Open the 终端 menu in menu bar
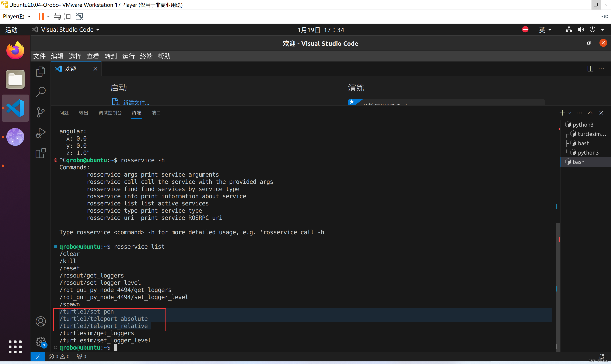 pos(146,56)
